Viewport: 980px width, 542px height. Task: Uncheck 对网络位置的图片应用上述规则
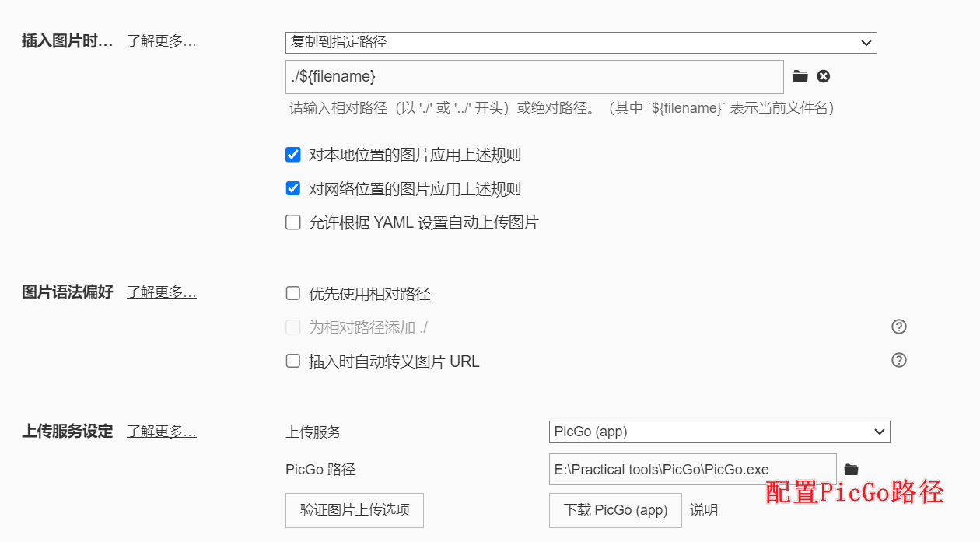[x=293, y=188]
